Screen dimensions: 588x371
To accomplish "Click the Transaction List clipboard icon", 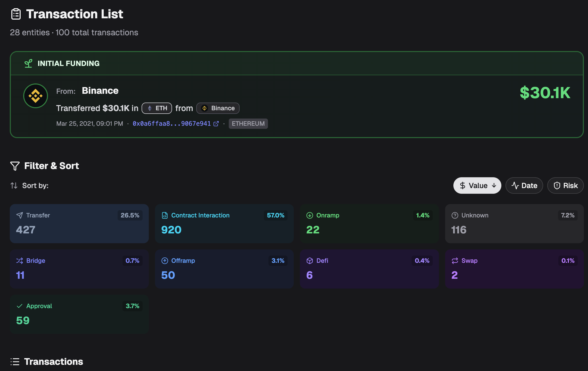I will [x=16, y=14].
